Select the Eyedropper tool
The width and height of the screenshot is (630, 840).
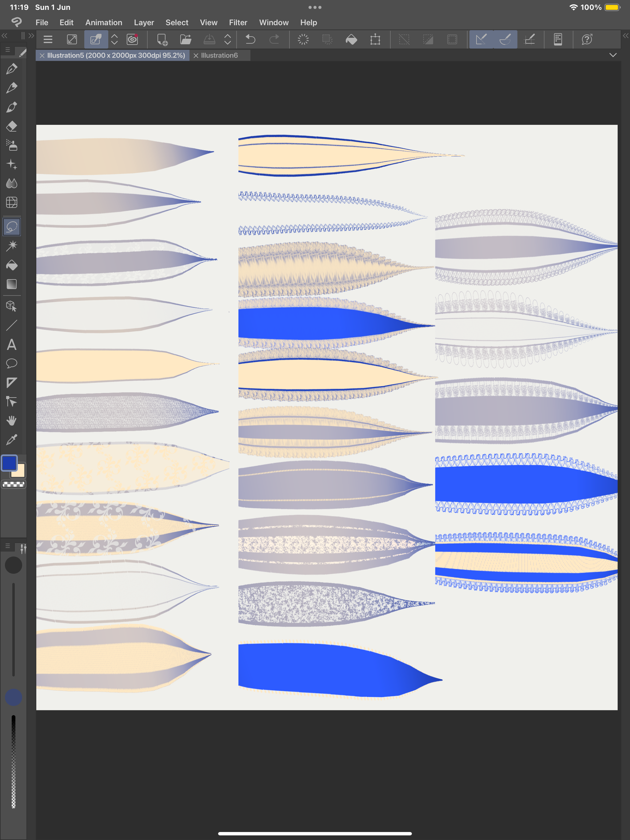coord(12,439)
